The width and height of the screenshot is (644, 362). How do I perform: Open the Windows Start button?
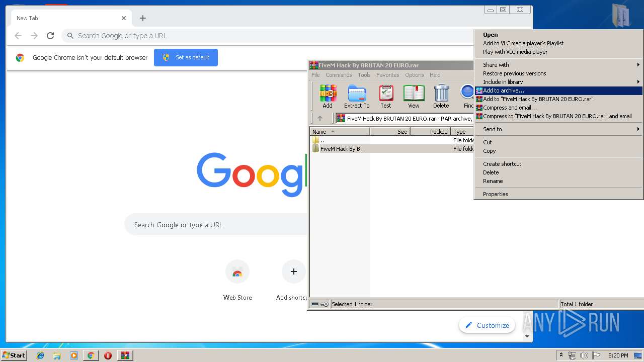click(14, 355)
